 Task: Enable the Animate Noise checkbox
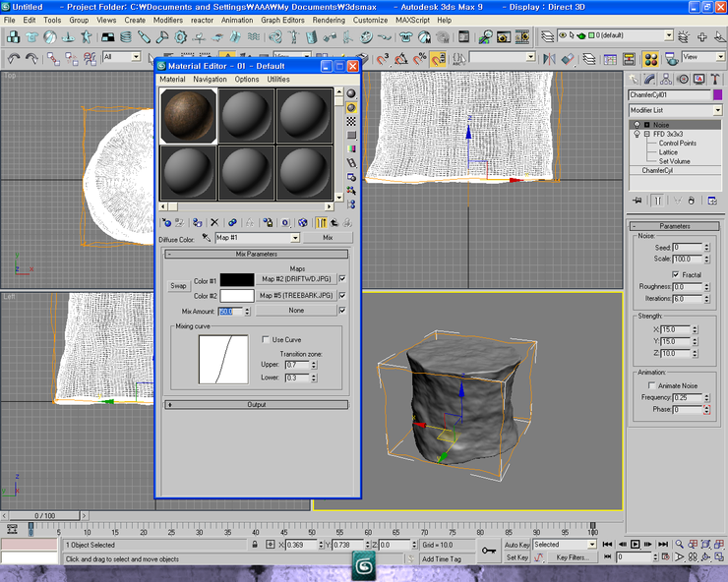click(x=651, y=385)
